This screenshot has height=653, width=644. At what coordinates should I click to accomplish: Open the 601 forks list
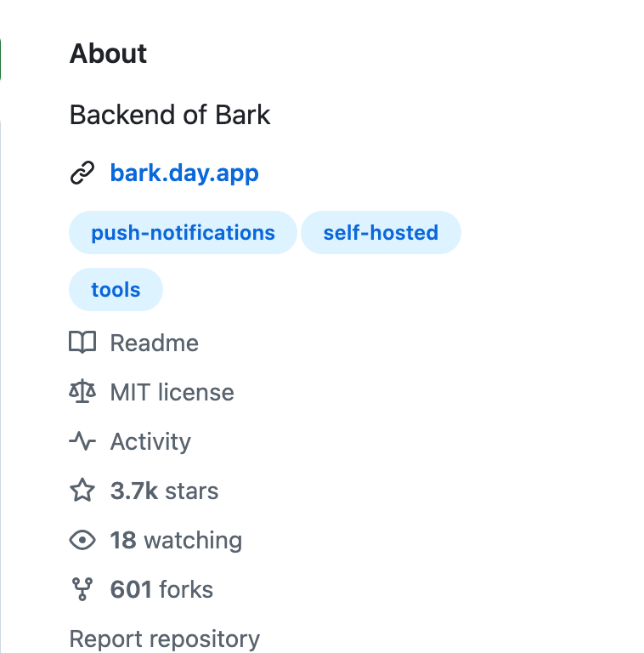tap(161, 589)
